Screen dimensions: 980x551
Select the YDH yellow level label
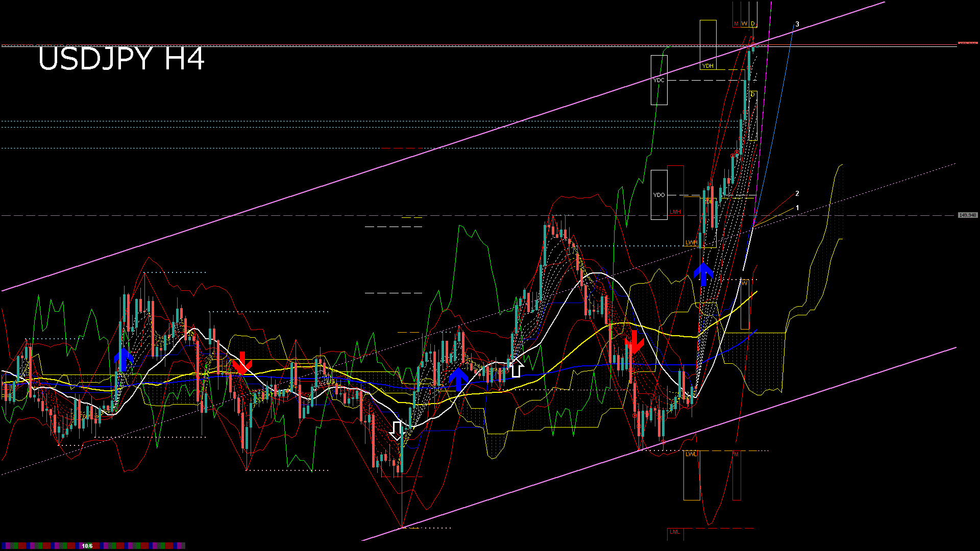point(707,66)
